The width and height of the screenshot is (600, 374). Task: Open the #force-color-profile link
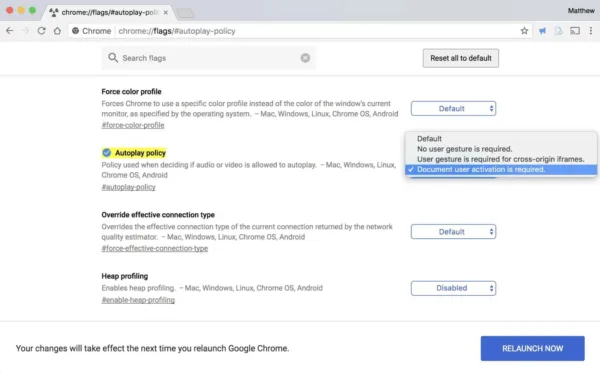coord(133,125)
